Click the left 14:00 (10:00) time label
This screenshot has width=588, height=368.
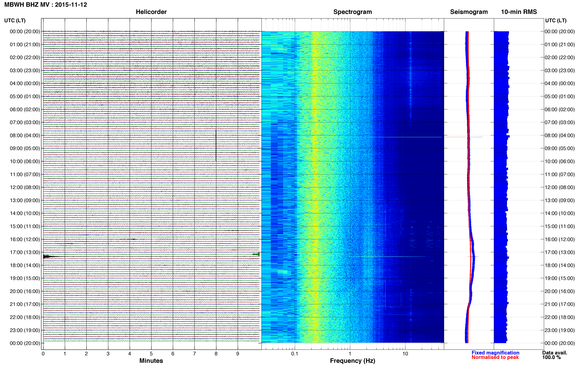pos(25,213)
